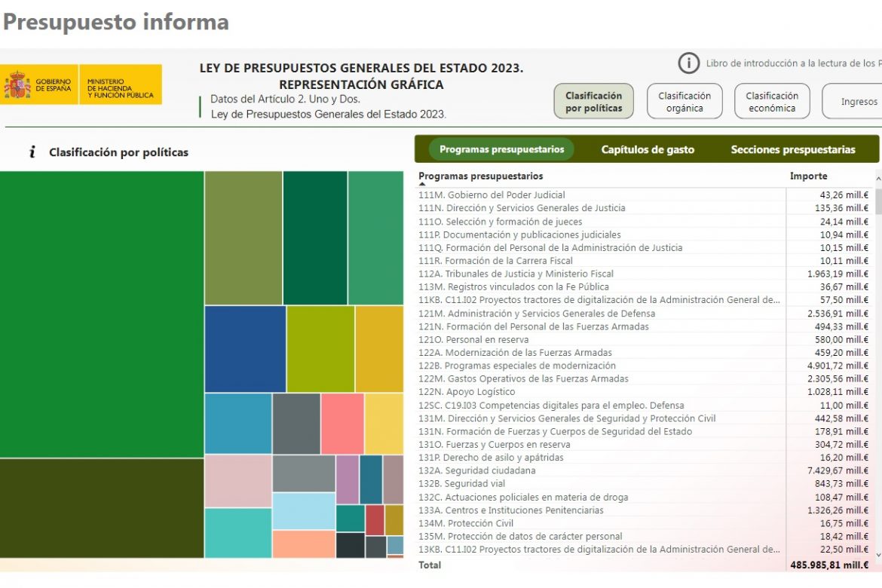Select row 112A. Tribunales de Justicia y Ministerio Fiscal
Screen dimensions: 882x588
point(645,274)
